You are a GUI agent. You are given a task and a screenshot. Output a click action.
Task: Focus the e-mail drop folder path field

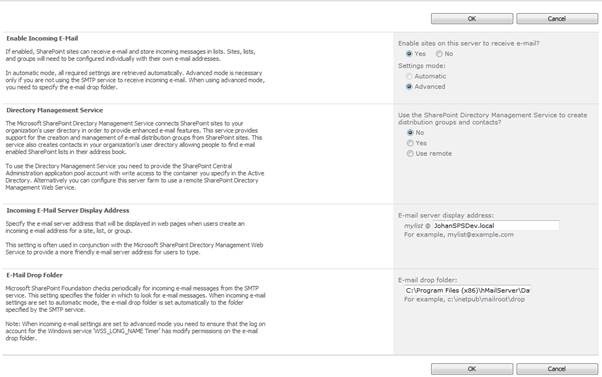(x=467, y=290)
